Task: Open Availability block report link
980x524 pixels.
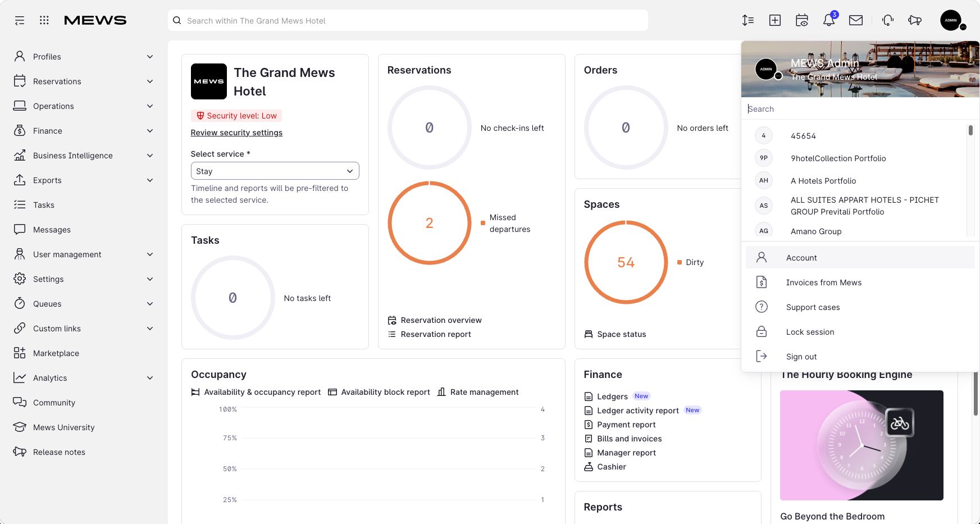Action: coord(385,392)
